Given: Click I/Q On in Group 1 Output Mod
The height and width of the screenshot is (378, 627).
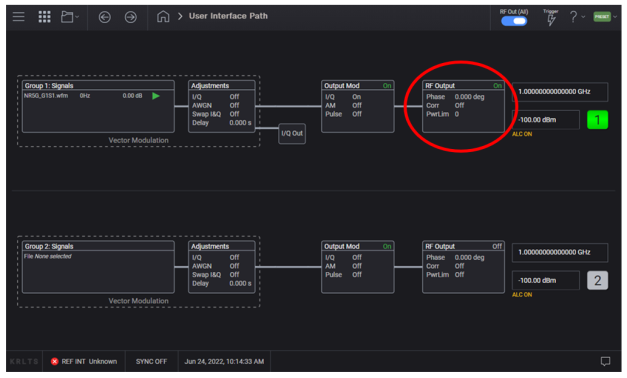Looking at the screenshot, I should click(x=343, y=97).
